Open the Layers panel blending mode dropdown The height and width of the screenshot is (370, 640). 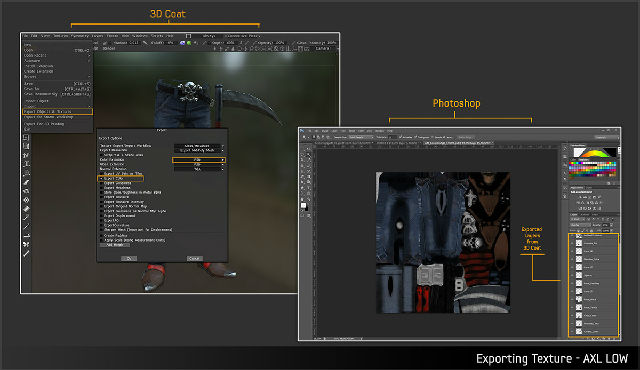[x=580, y=225]
